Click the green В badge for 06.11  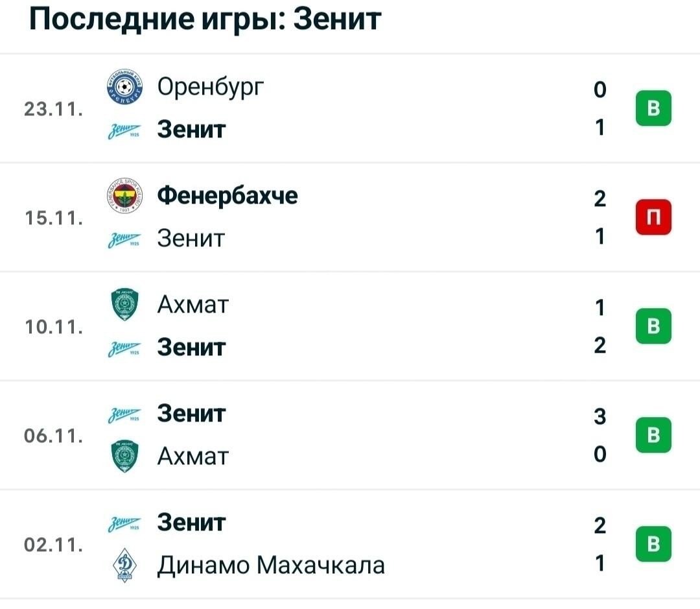point(653,435)
